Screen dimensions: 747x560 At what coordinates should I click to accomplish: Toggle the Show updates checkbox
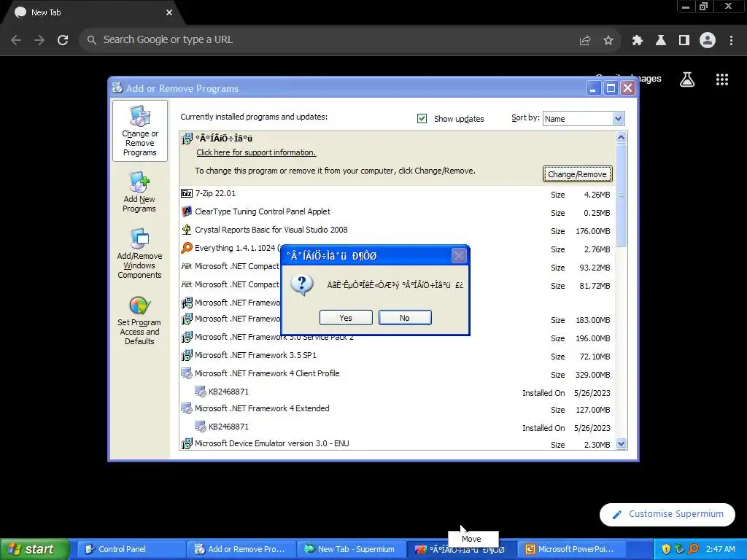coord(422,119)
